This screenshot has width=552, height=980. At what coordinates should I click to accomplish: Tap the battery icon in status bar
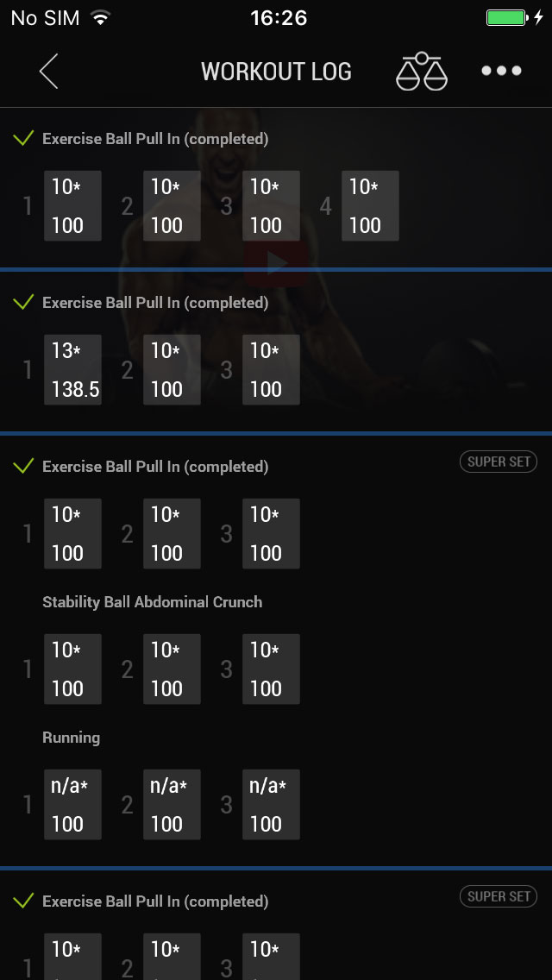pos(507,17)
